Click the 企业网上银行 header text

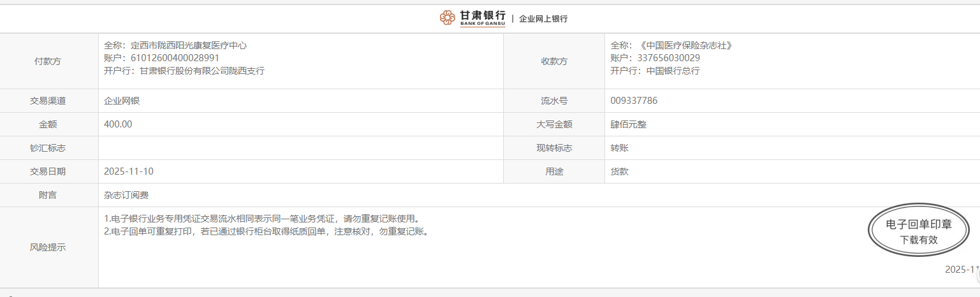[543, 19]
